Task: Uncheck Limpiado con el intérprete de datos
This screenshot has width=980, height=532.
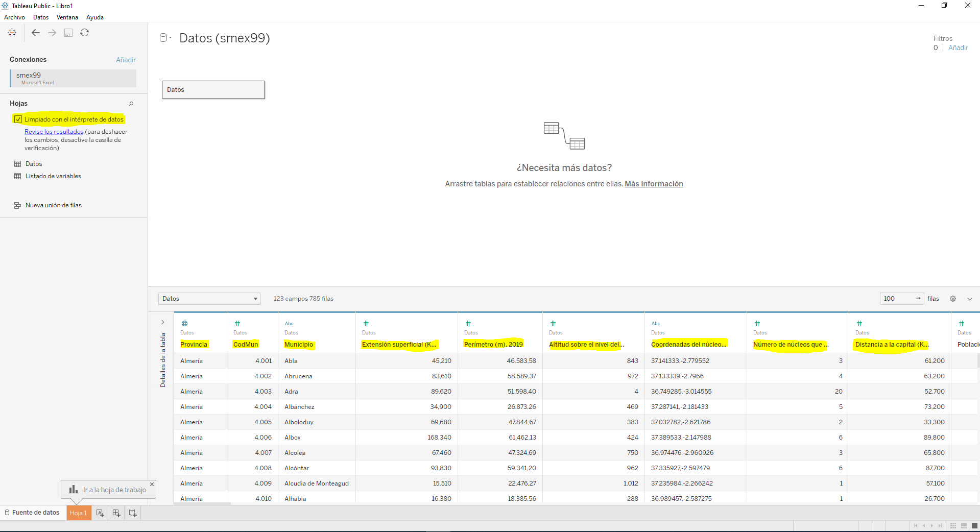Action: click(18, 119)
